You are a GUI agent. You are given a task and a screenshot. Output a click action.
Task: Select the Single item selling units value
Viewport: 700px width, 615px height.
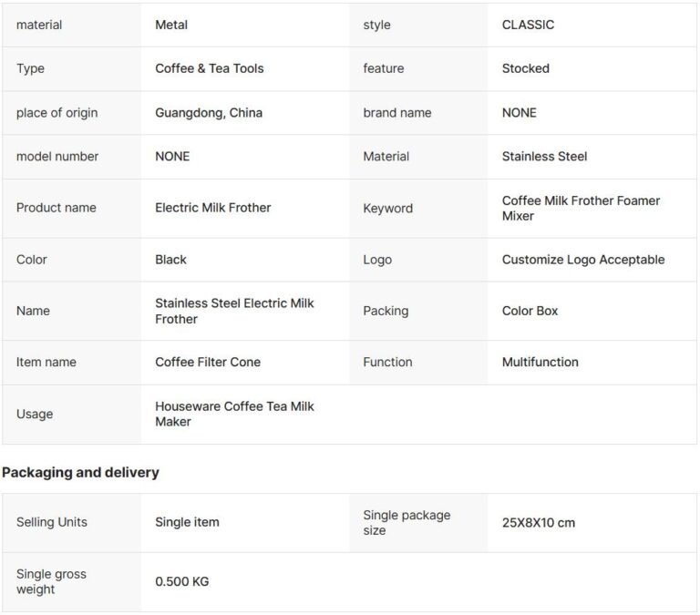(x=187, y=522)
